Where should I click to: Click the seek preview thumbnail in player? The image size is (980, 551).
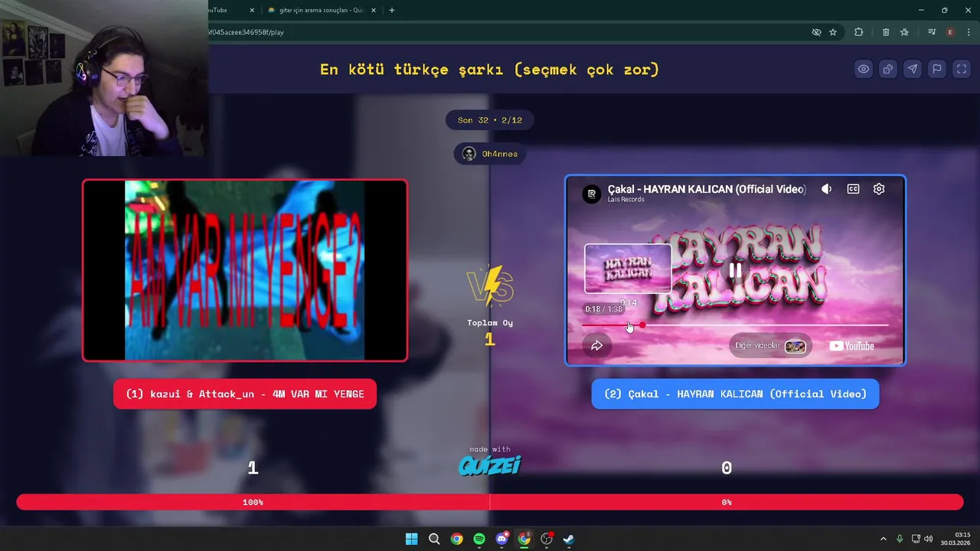[628, 269]
